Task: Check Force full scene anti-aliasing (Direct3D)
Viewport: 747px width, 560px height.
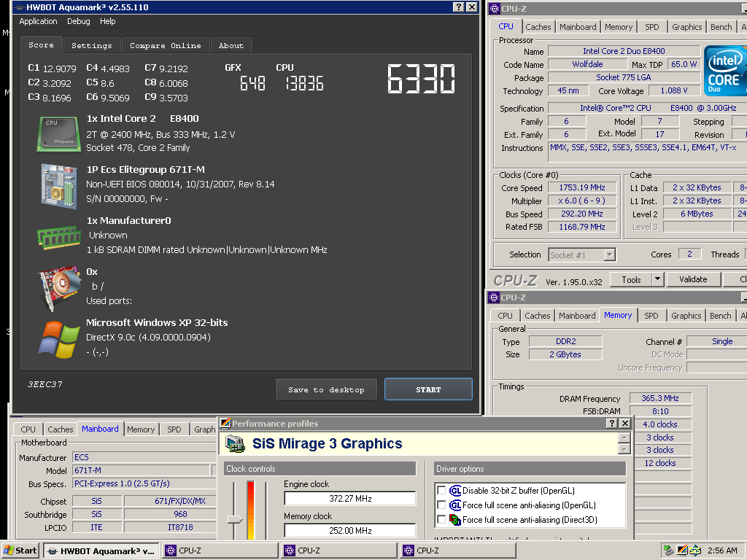Action: (x=441, y=519)
